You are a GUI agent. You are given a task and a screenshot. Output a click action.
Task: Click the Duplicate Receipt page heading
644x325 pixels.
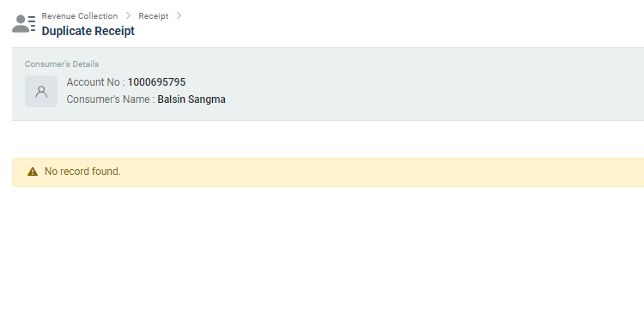click(88, 31)
